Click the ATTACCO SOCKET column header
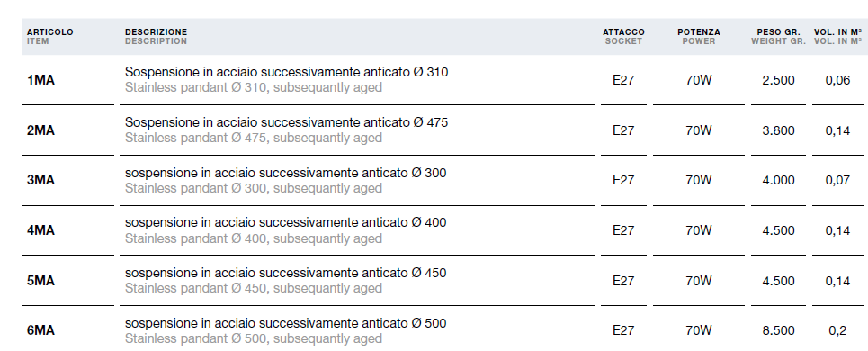Image resolution: width=868 pixels, height=351 pixels. pos(623,37)
